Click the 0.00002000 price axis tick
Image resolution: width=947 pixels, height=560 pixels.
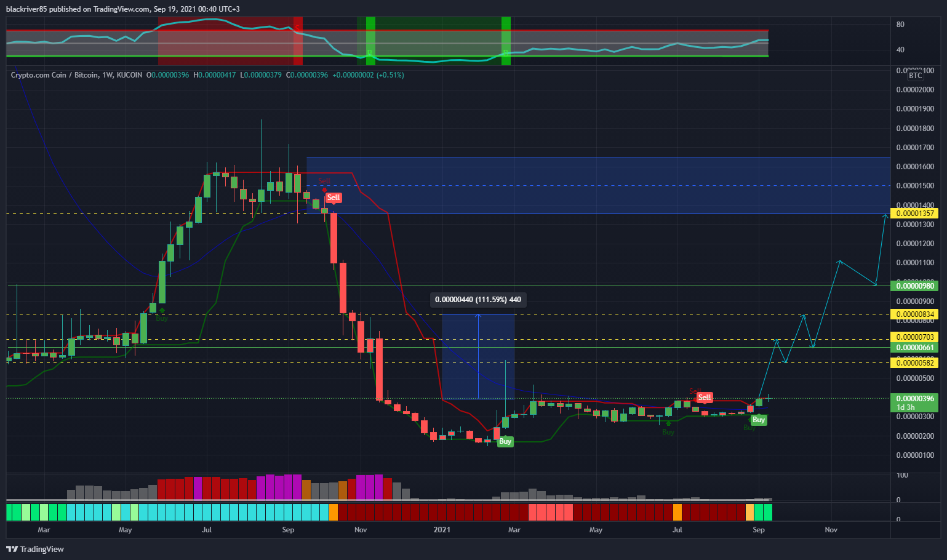[915, 90]
